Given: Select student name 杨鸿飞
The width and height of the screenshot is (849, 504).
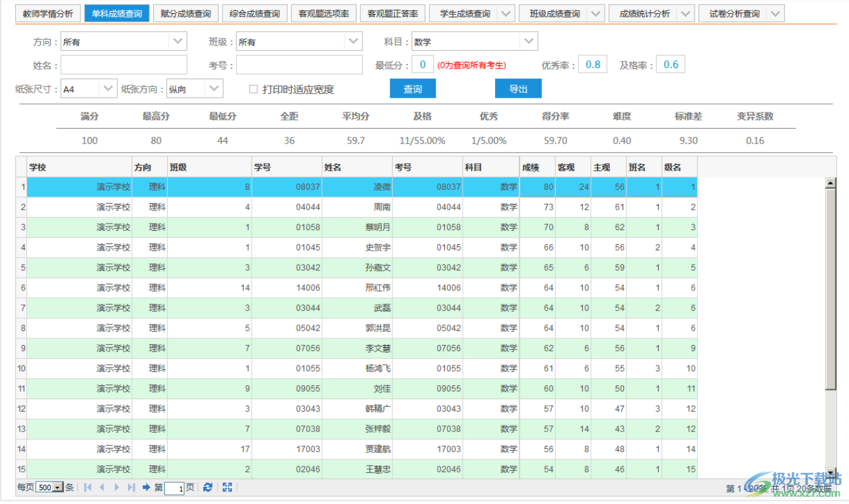Looking at the screenshot, I should point(378,368).
